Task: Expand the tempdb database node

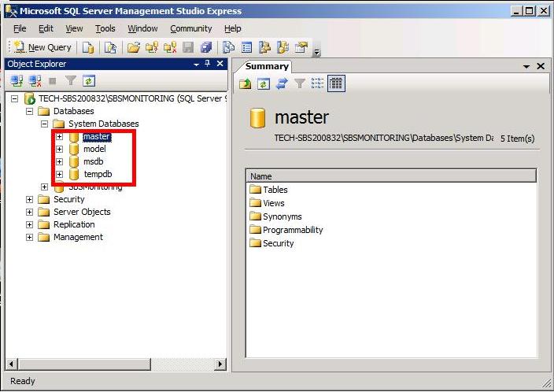Action: pyautogui.click(x=59, y=174)
